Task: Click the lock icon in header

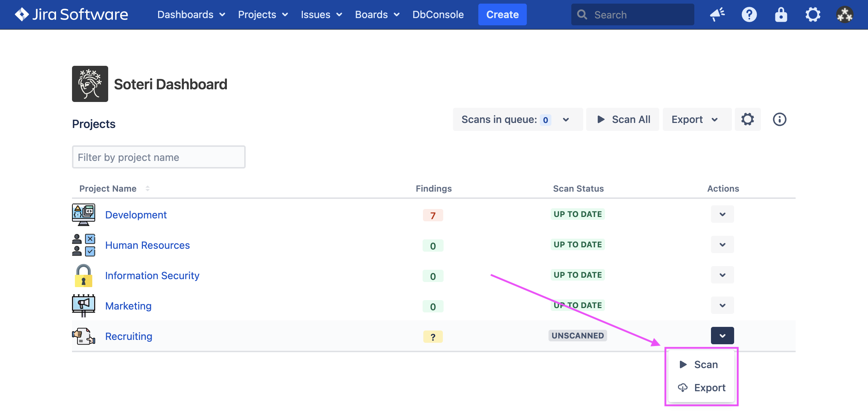Action: 781,14
